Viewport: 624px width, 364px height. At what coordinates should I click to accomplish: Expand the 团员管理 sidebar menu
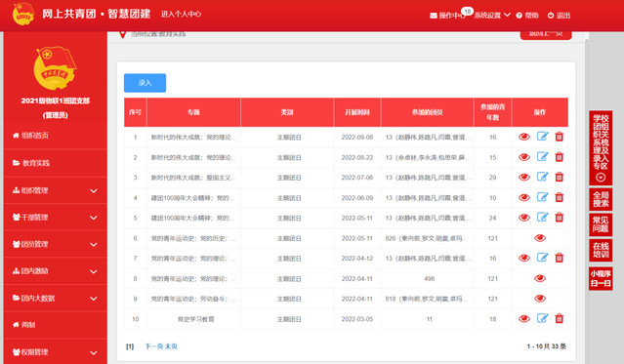(x=56, y=244)
